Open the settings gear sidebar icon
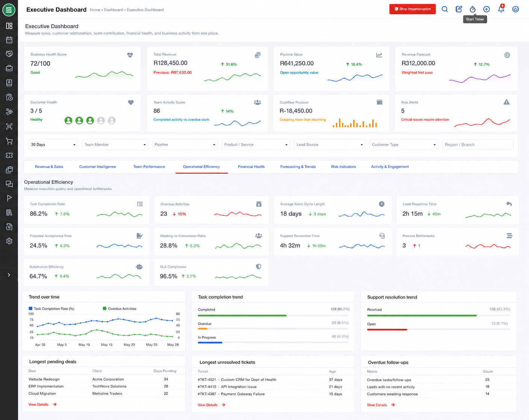This screenshot has height=420, width=529. pos(9,241)
